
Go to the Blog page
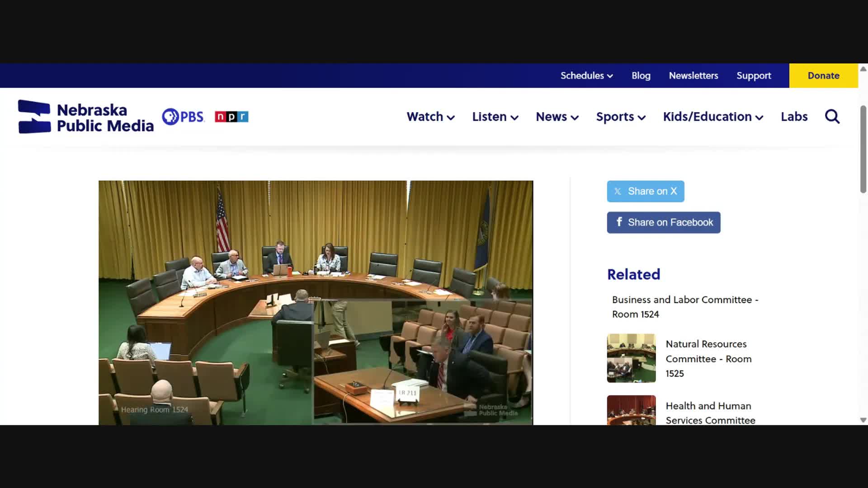pyautogui.click(x=641, y=76)
